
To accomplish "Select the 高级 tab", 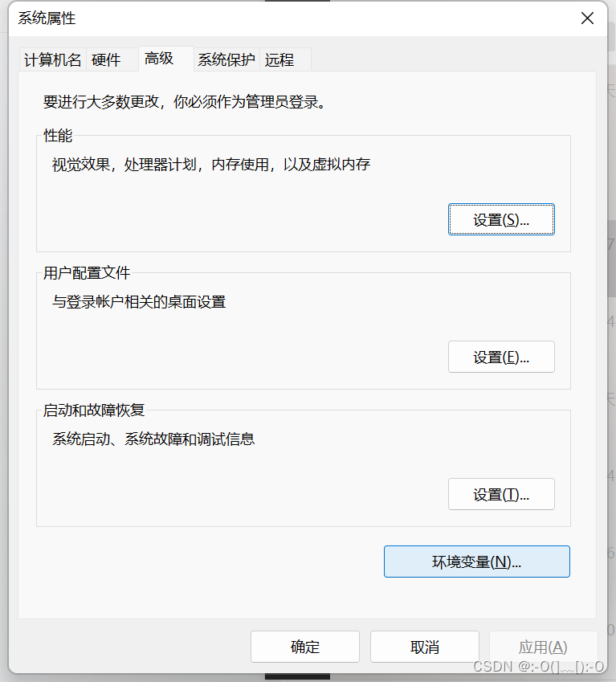I will [165, 59].
